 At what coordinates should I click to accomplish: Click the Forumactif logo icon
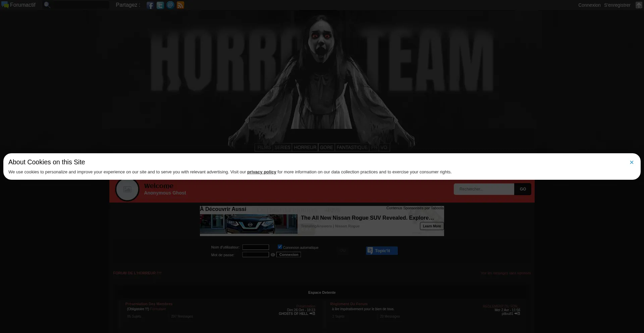point(5,5)
